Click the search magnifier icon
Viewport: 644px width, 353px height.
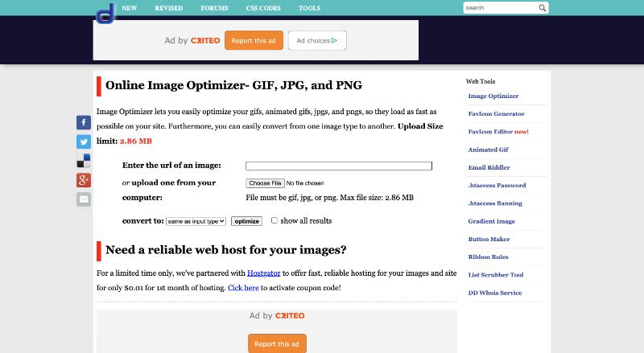click(542, 8)
